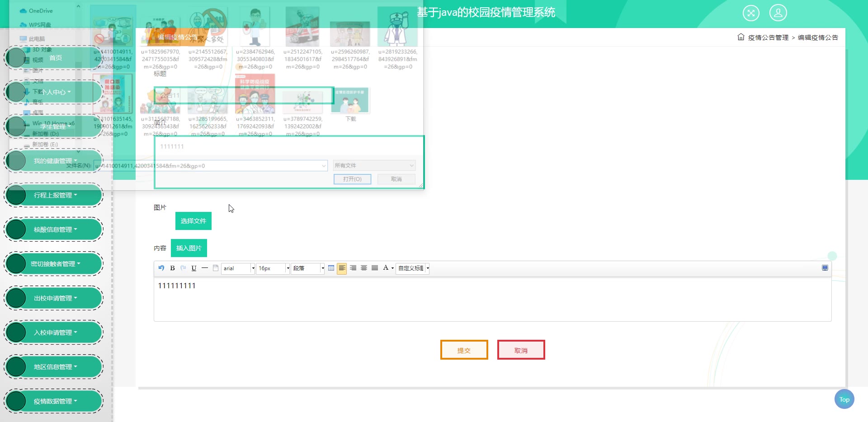Select WPS网盘 in the file dialog tree
The height and width of the screenshot is (422, 868).
coord(35,25)
